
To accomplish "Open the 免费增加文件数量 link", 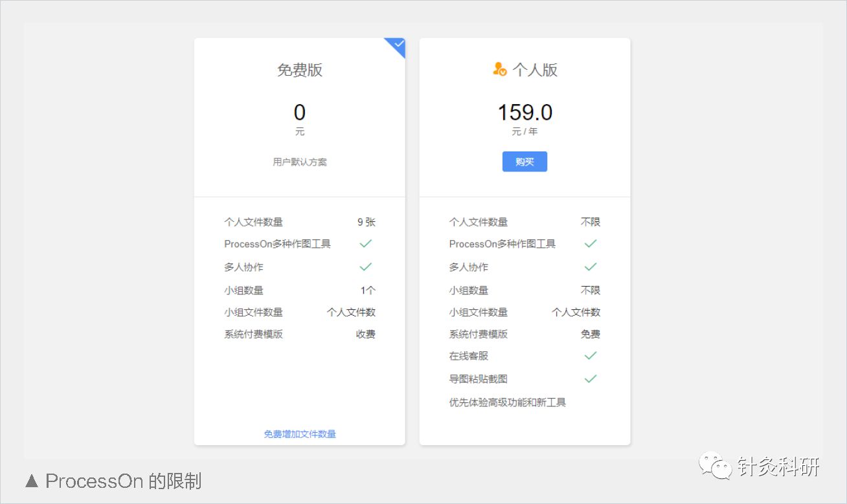I will point(300,434).
